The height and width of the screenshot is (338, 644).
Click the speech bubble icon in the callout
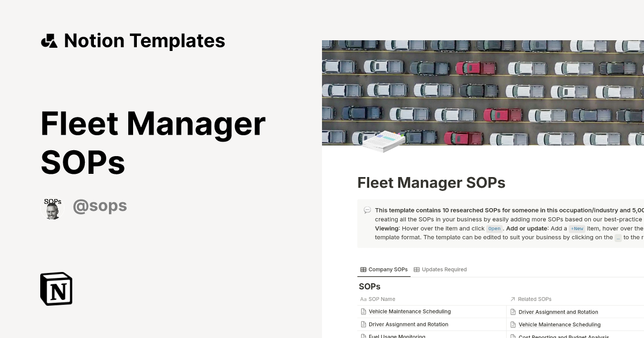367,210
